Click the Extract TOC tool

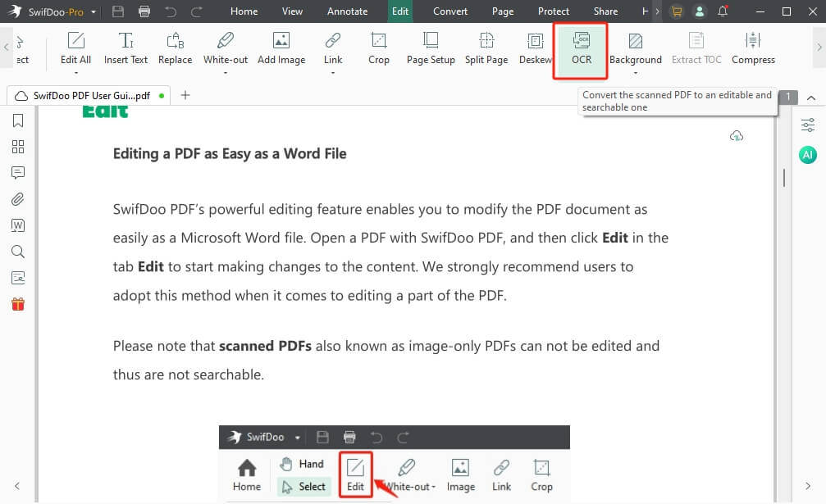coord(696,48)
